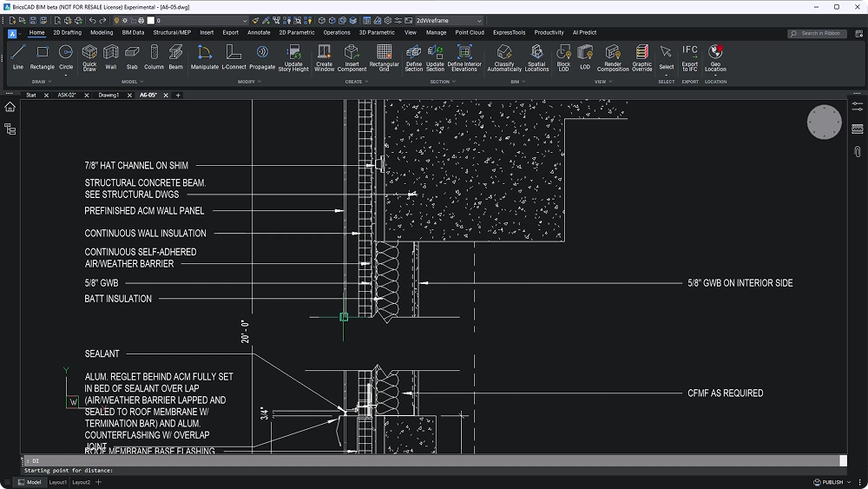Click the PUBLISH button
The height and width of the screenshot is (489, 868).
click(x=828, y=482)
